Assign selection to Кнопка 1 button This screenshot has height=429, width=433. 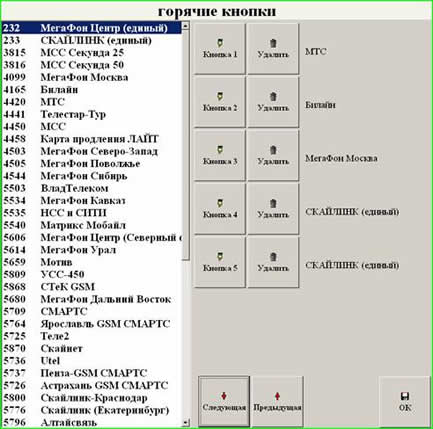pos(220,49)
